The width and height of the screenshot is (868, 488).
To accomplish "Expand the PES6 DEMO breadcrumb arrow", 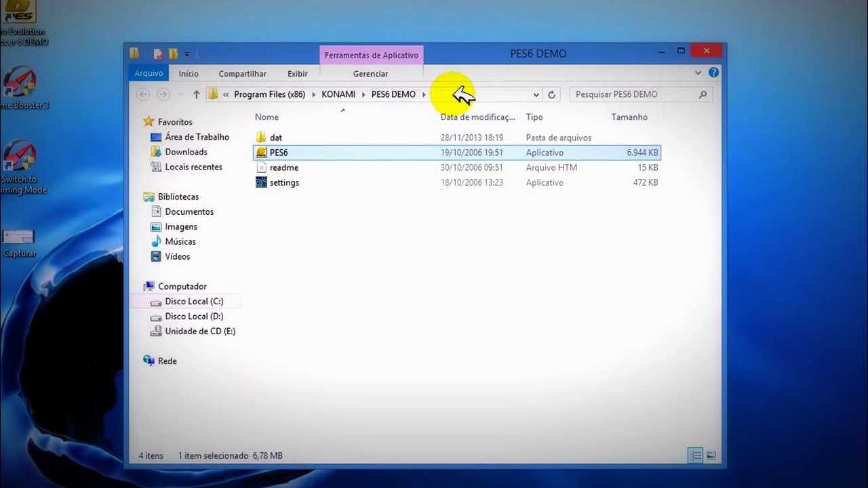I will pyautogui.click(x=424, y=94).
